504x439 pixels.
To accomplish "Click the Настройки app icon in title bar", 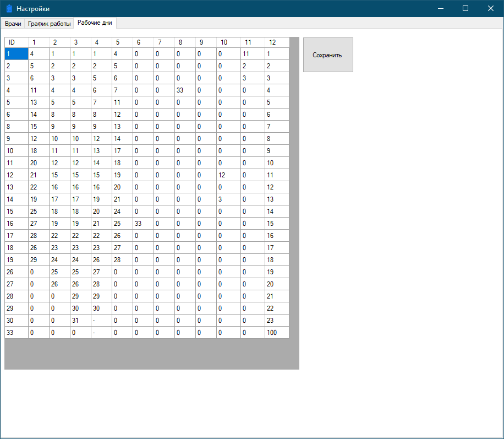I will (x=9, y=9).
